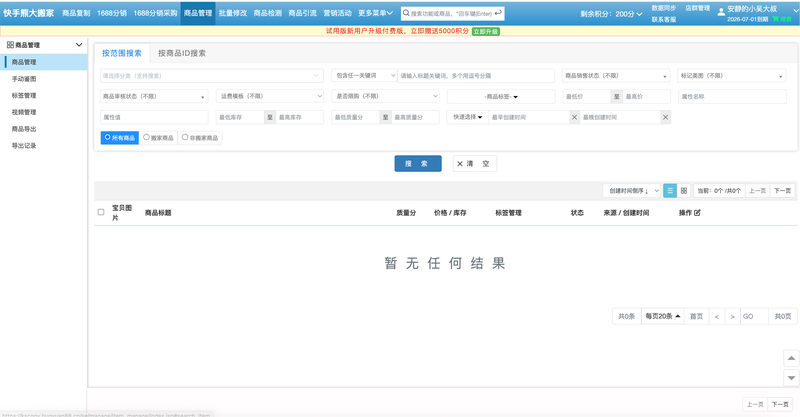The width and height of the screenshot is (800, 417).
Task: Open the 请选择分类 category dropdown
Action: pos(212,76)
